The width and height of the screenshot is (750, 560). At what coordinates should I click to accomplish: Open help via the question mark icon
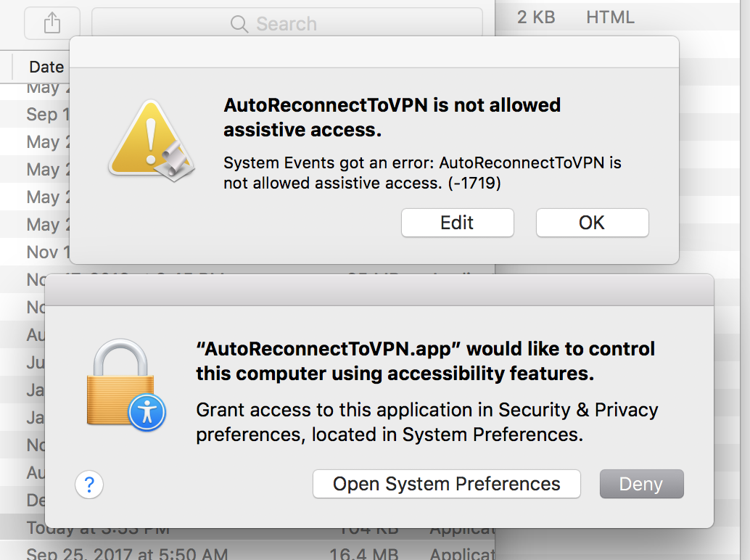click(89, 485)
